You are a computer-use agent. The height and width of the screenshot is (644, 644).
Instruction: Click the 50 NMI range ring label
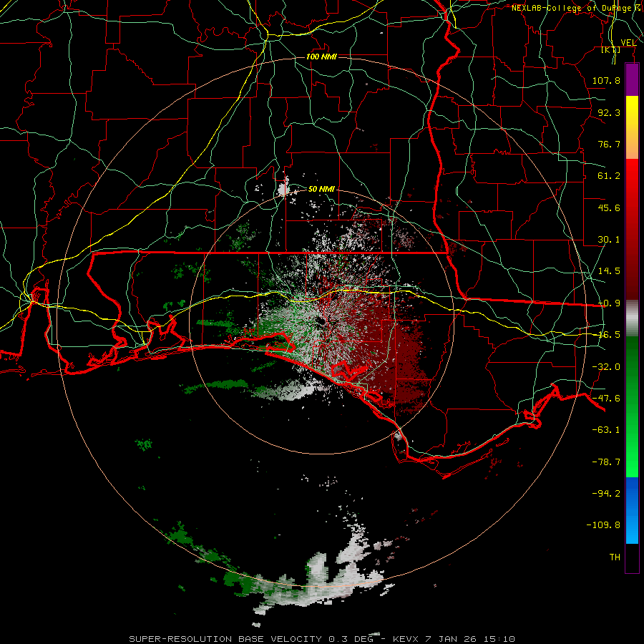click(321, 189)
